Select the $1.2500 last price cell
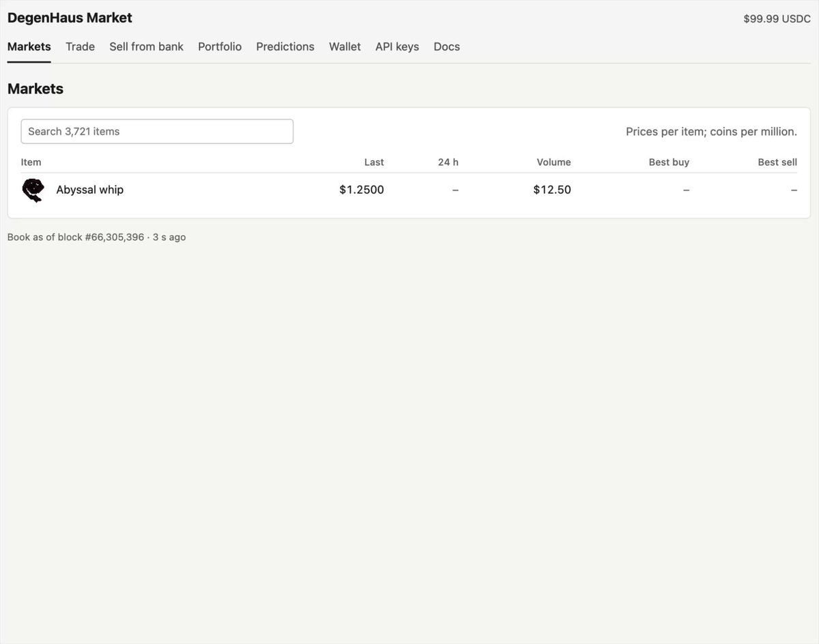Screen dimensions: 819x644 [362, 190]
